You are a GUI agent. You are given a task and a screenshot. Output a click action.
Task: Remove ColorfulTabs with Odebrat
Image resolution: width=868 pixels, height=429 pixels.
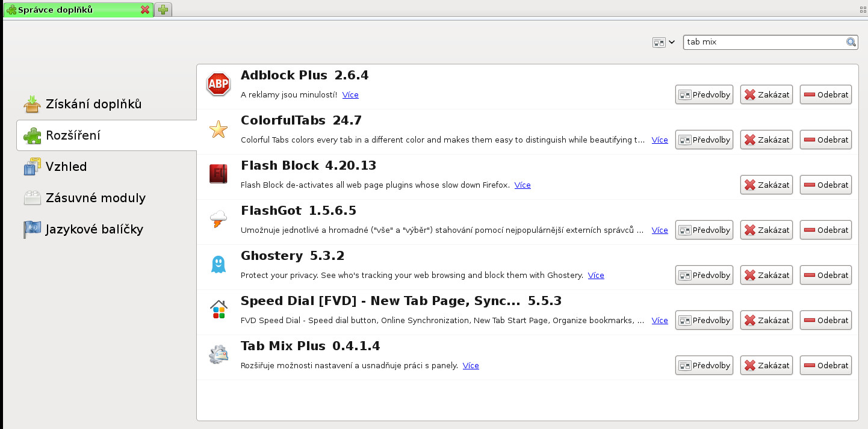[826, 140]
